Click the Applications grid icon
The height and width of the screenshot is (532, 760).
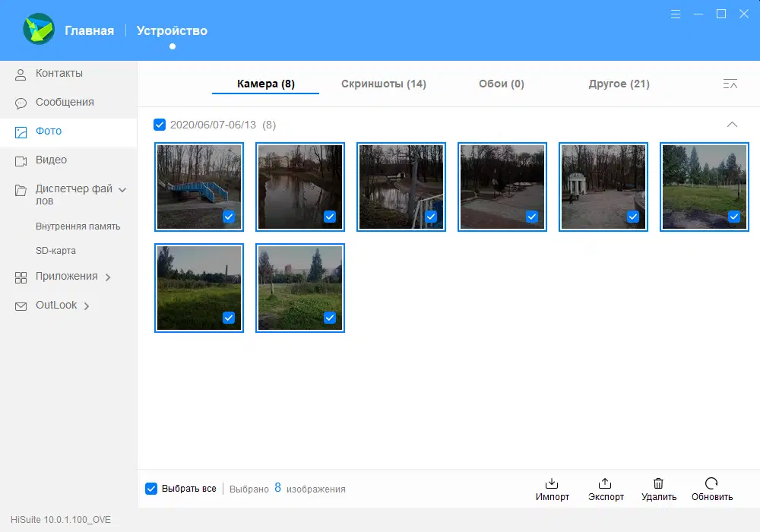pyautogui.click(x=21, y=277)
